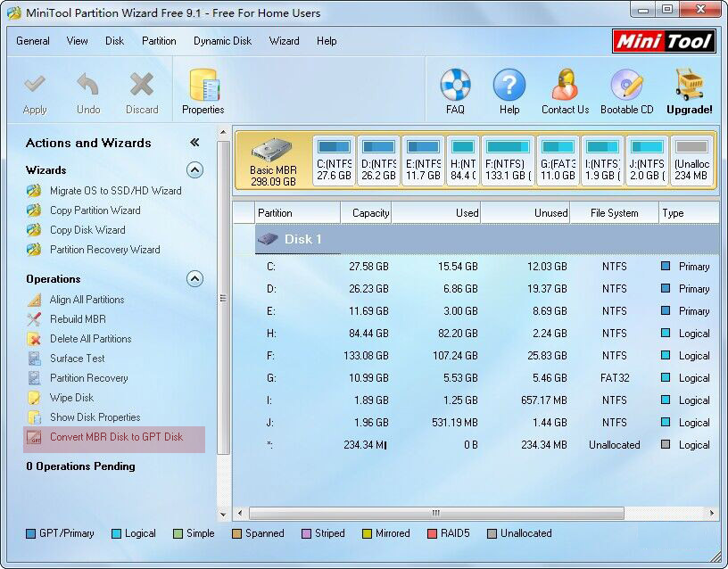Open disk Properties from the toolbar
The width and height of the screenshot is (728, 569).
click(203, 87)
